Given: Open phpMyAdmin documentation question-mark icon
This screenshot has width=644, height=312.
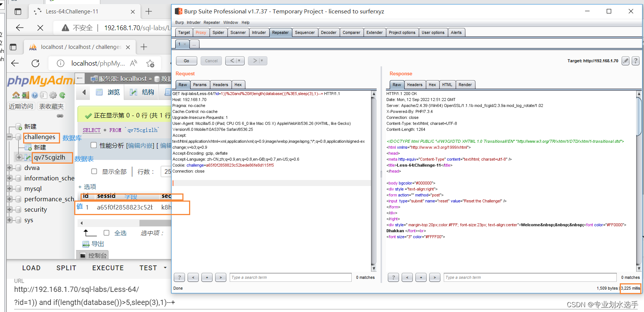Looking at the screenshot, I should 35,95.
